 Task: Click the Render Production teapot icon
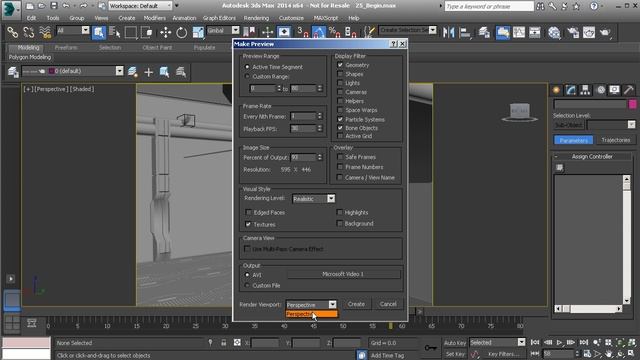605,32
